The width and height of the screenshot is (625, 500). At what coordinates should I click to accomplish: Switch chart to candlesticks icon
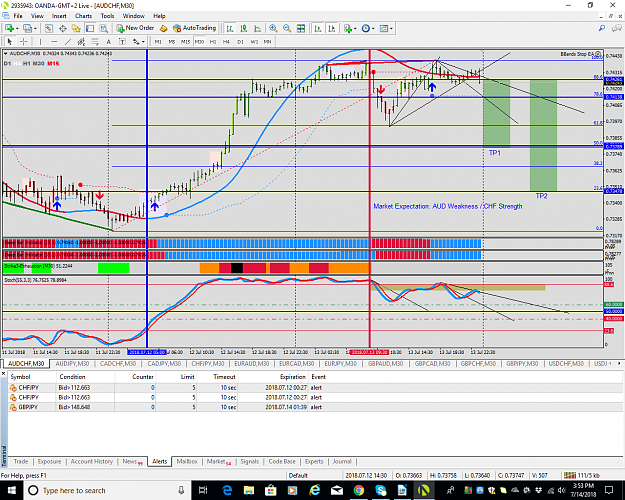[x=244, y=28]
